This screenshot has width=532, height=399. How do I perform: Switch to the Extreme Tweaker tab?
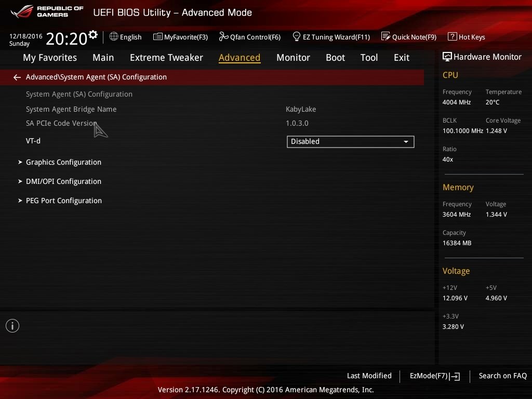166,58
